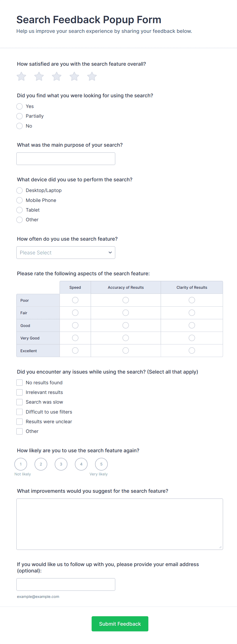Give five stars with the last star
This screenshot has height=644, width=237.
(x=92, y=76)
